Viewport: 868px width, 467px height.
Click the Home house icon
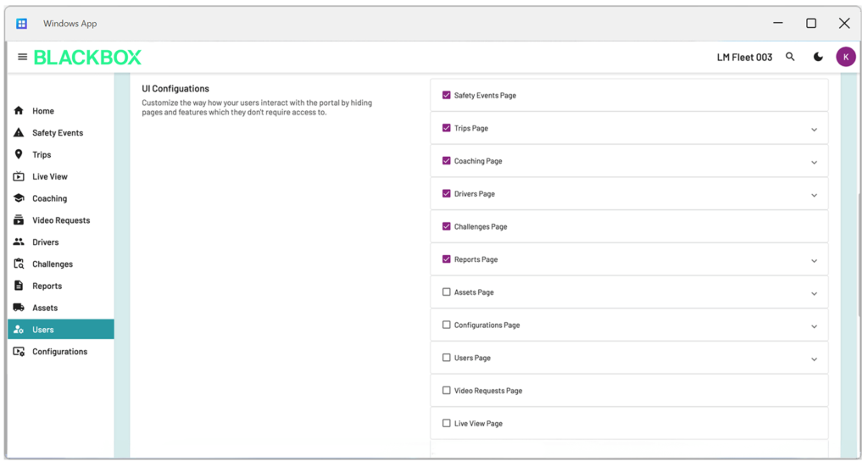click(x=19, y=111)
